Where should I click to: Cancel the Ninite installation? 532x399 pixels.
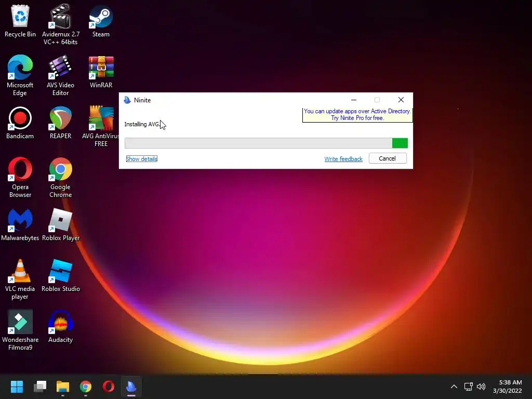coord(388,158)
